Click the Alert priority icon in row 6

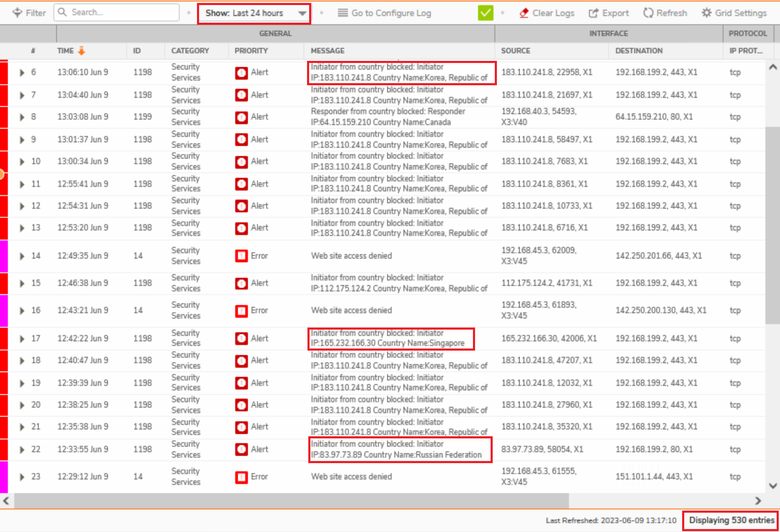pyautogui.click(x=241, y=73)
